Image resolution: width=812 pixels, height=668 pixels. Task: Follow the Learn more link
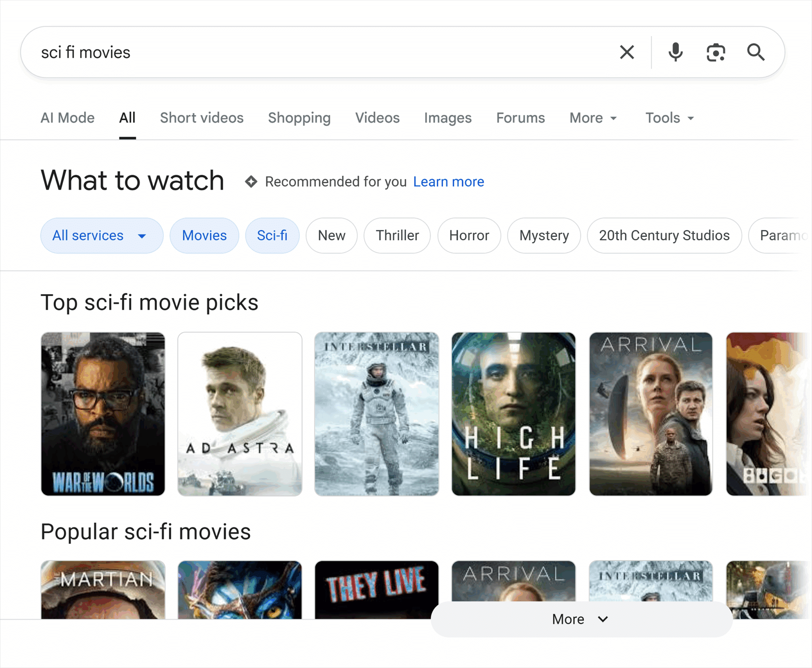(x=448, y=182)
